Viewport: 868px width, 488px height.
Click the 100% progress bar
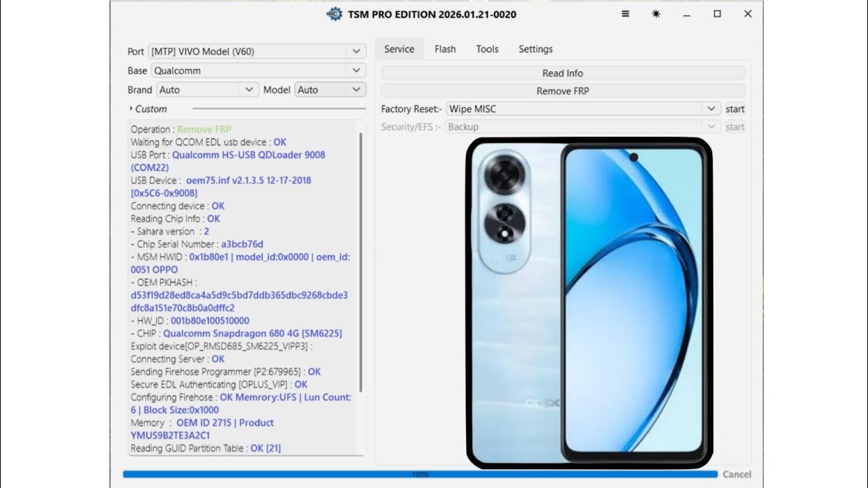tap(420, 474)
